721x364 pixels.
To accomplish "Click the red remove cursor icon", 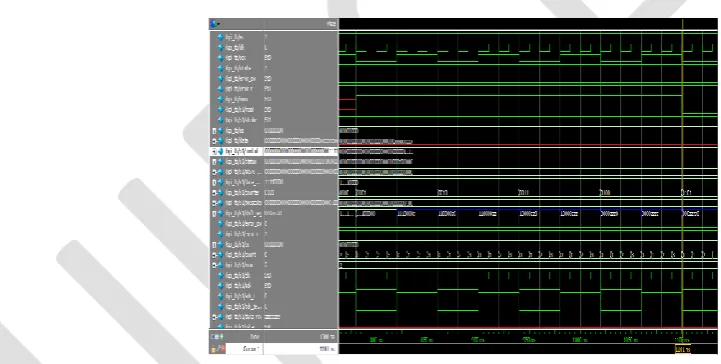I will coord(223,349).
